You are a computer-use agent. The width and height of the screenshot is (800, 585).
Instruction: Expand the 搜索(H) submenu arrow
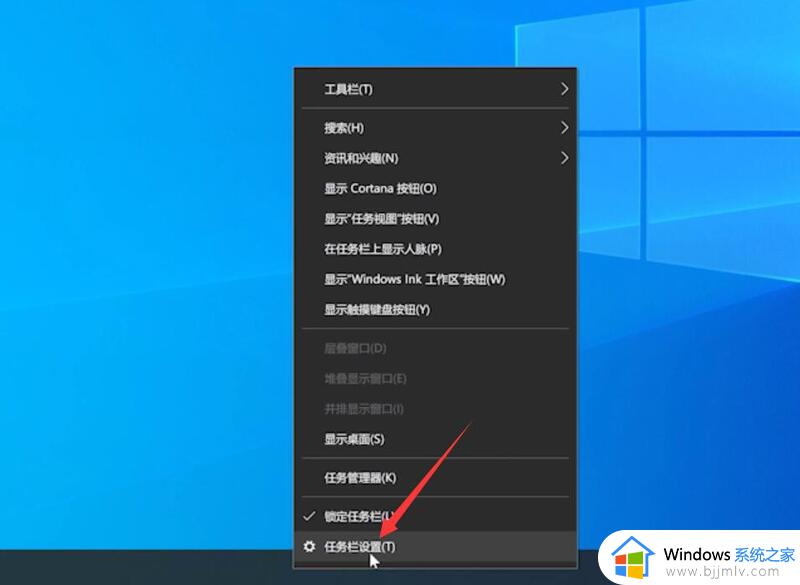coord(564,128)
